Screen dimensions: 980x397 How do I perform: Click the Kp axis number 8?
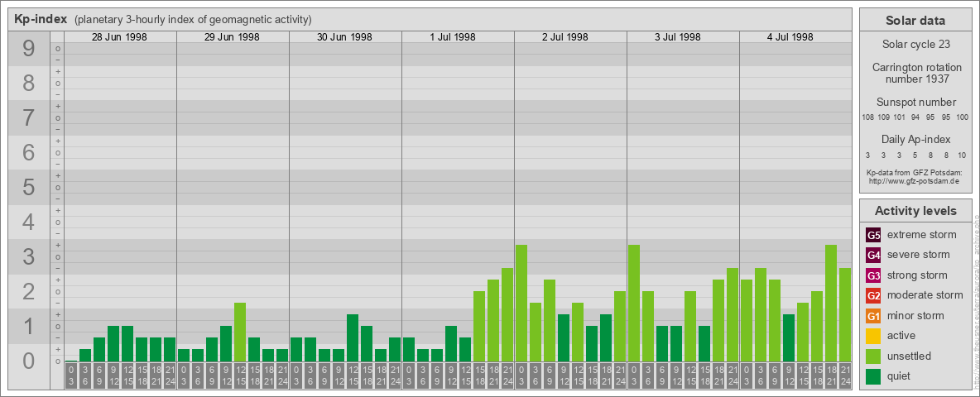pyautogui.click(x=29, y=83)
